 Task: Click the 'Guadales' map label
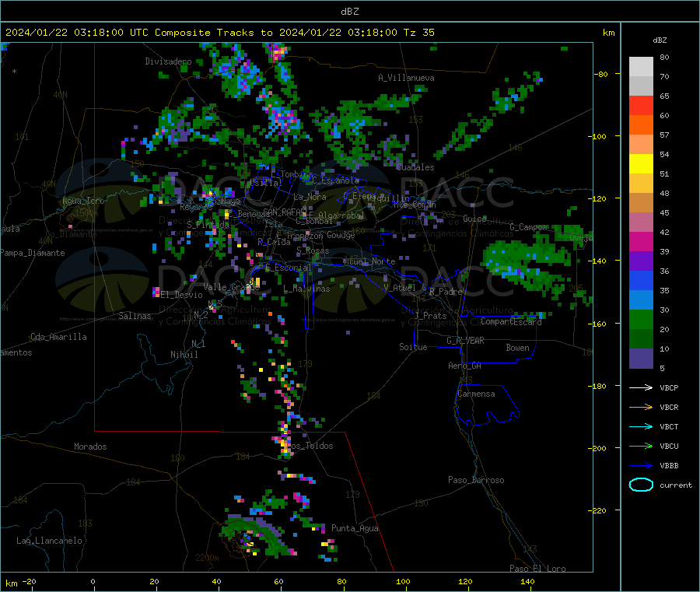click(415, 167)
